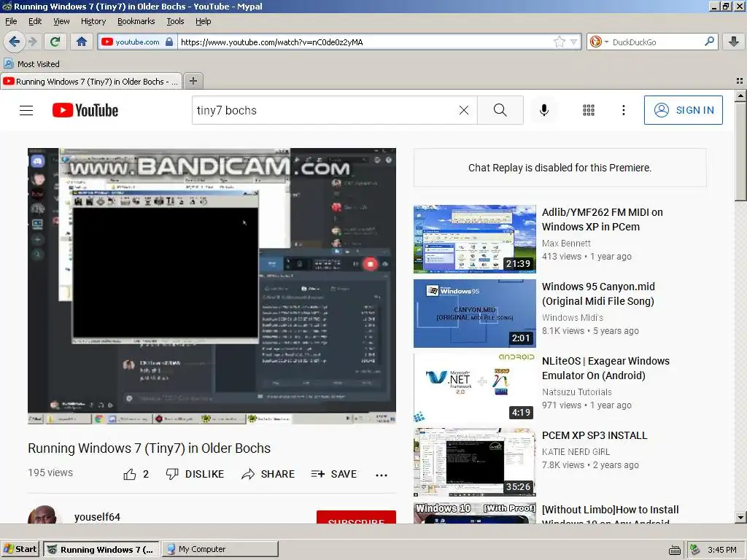Open the Tools menu

[175, 21]
